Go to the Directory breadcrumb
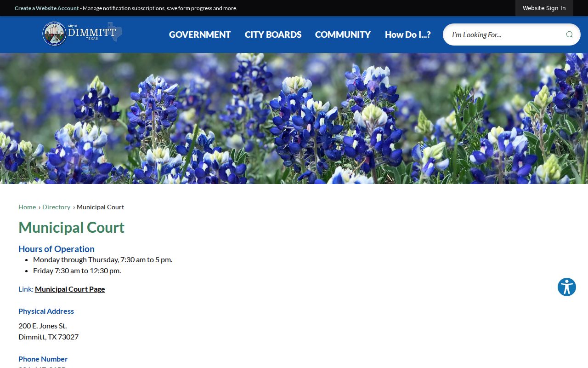The image size is (588, 368). (56, 207)
